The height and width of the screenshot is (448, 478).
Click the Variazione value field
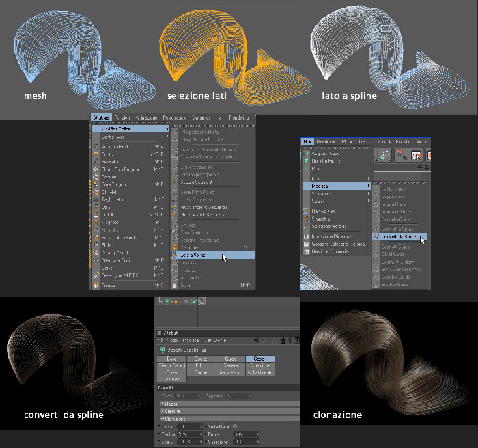(x=246, y=442)
